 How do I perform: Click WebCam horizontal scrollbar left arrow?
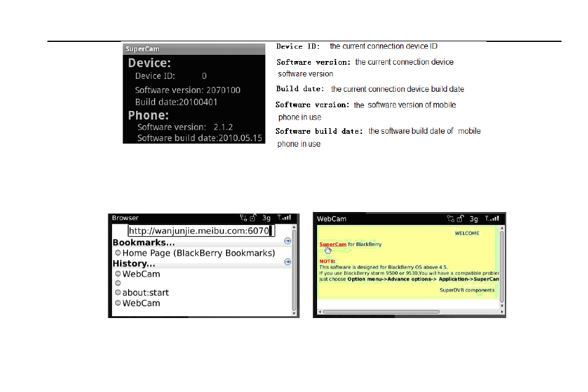[x=320, y=312]
